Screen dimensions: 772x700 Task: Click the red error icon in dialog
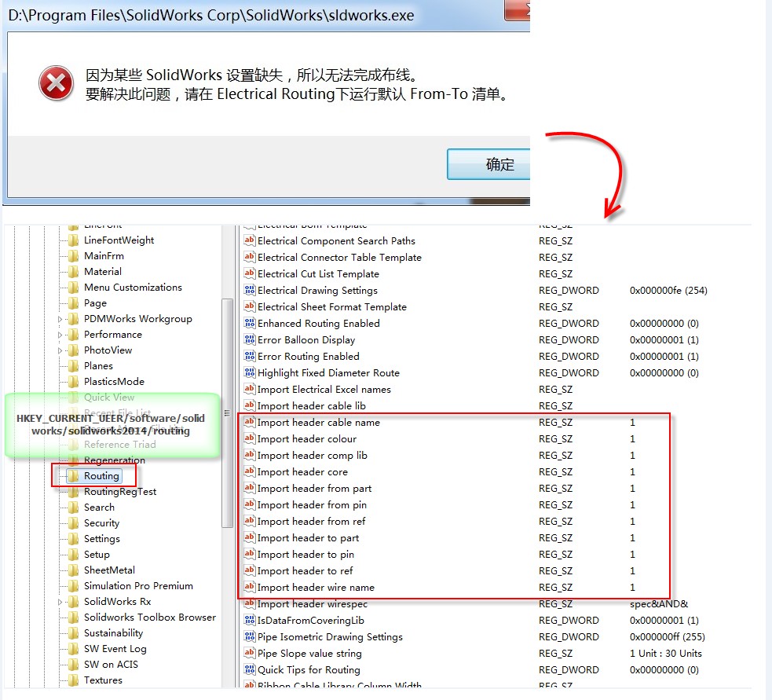click(57, 83)
